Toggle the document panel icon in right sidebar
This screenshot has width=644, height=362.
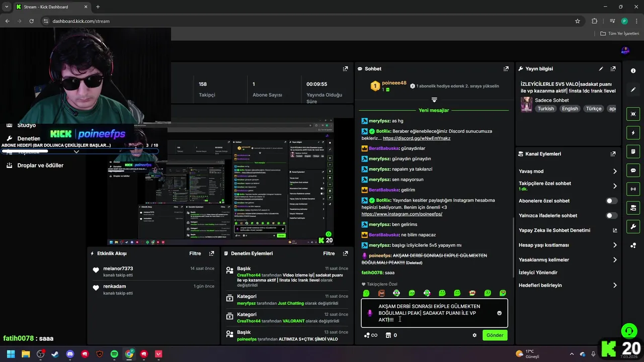tap(633, 151)
